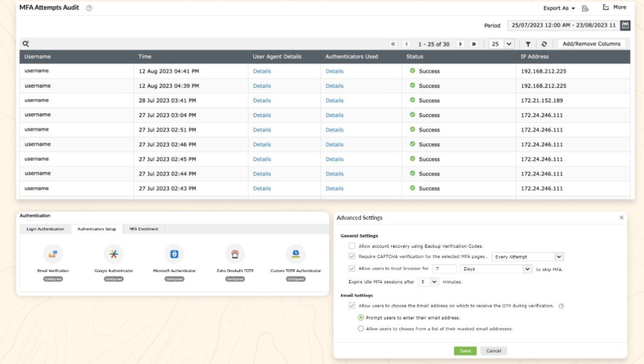Jump to the first page of results
The width and height of the screenshot is (644, 364).
pos(393,44)
